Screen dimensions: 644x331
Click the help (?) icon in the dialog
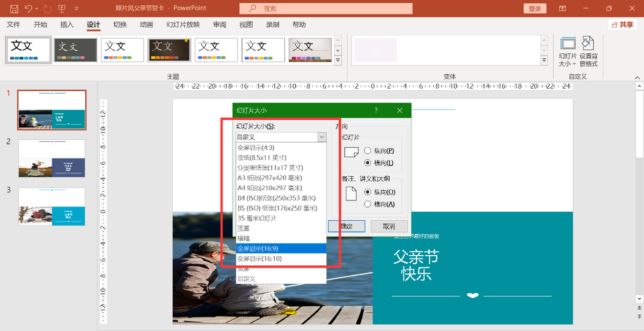[376, 110]
